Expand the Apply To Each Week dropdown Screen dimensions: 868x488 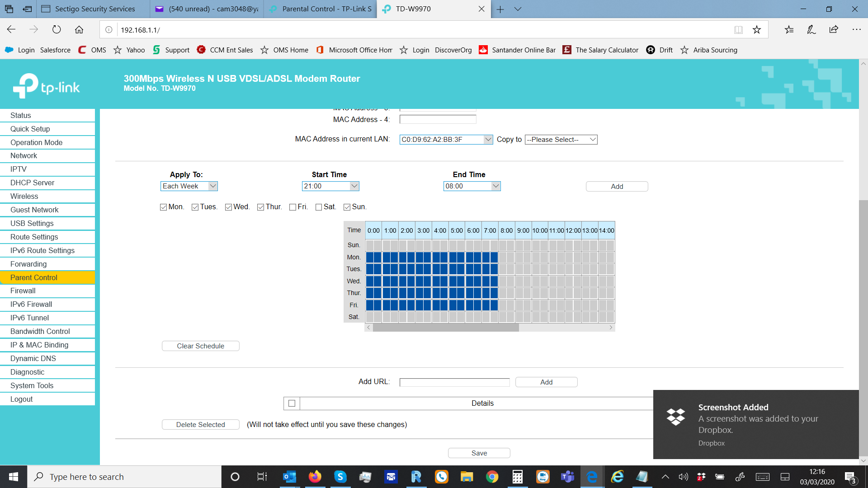[189, 186]
